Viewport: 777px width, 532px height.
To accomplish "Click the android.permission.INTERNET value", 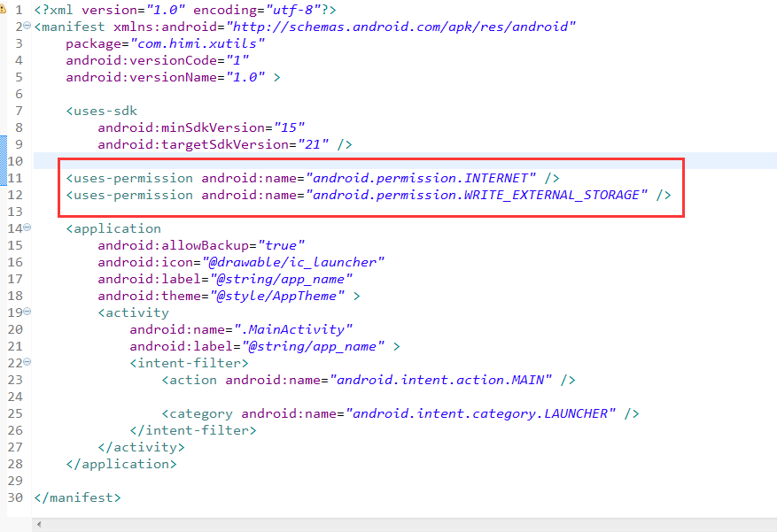I will pyautogui.click(x=421, y=178).
